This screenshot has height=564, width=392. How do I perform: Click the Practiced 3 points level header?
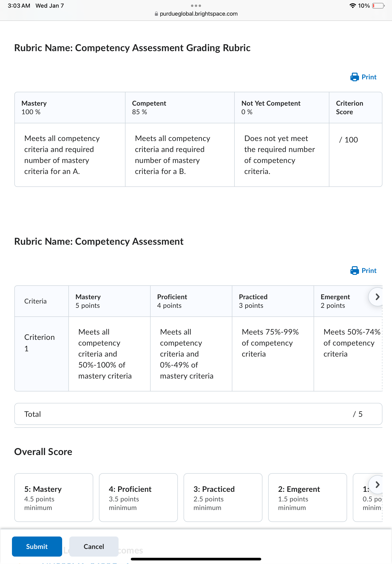point(273,301)
